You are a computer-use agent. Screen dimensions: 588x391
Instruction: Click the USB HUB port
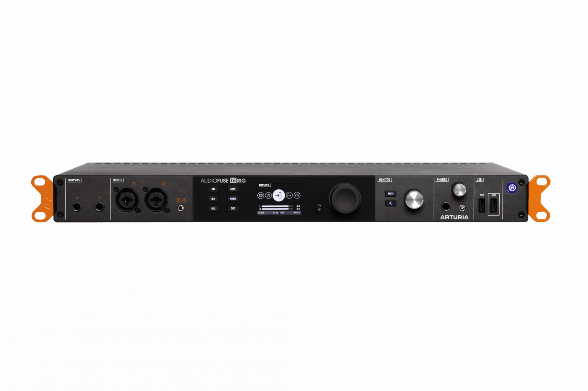pos(482,206)
